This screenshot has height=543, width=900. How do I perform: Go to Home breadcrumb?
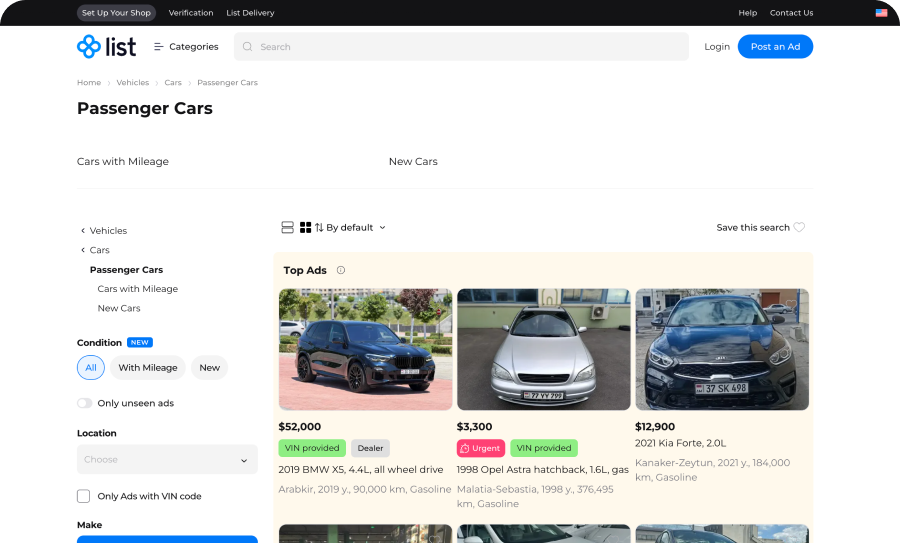click(x=89, y=83)
